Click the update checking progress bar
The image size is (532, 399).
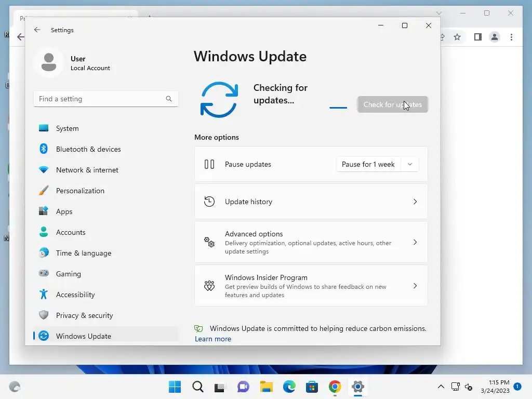coord(338,108)
